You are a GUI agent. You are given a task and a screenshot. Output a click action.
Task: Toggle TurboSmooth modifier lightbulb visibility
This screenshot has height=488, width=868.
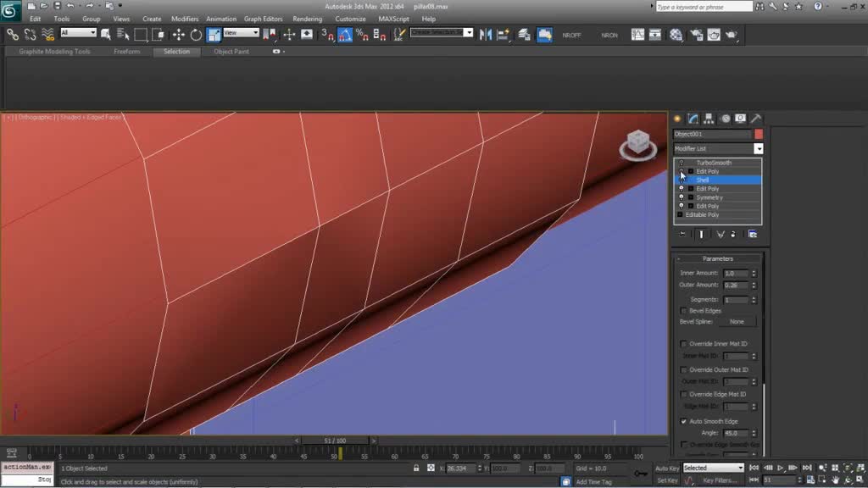(x=682, y=163)
